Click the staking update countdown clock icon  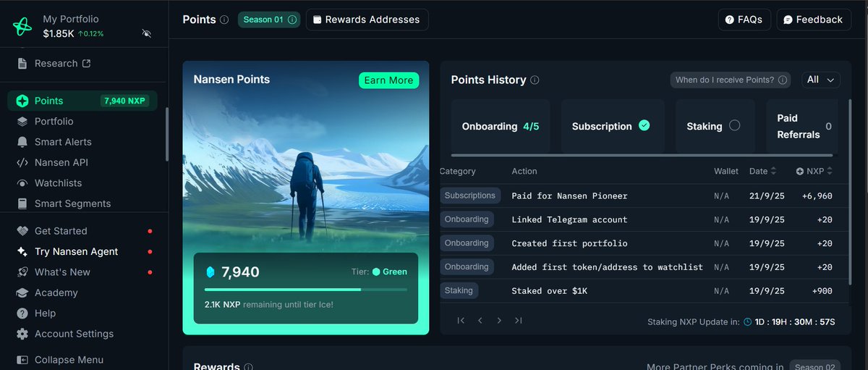point(747,321)
